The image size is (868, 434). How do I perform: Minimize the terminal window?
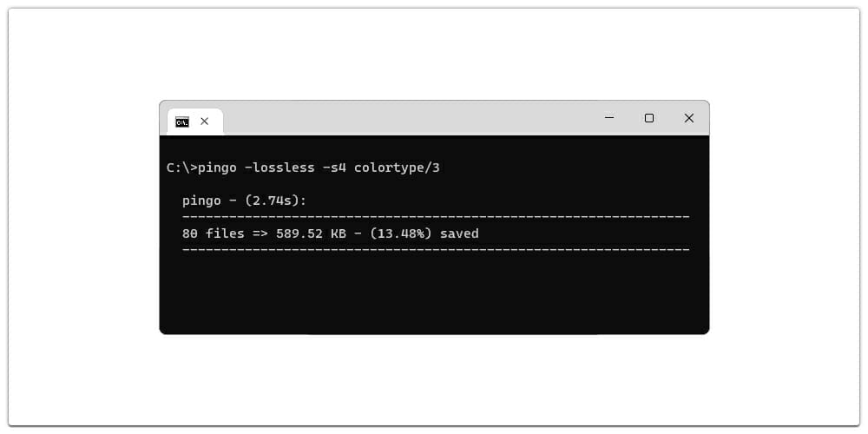(609, 118)
